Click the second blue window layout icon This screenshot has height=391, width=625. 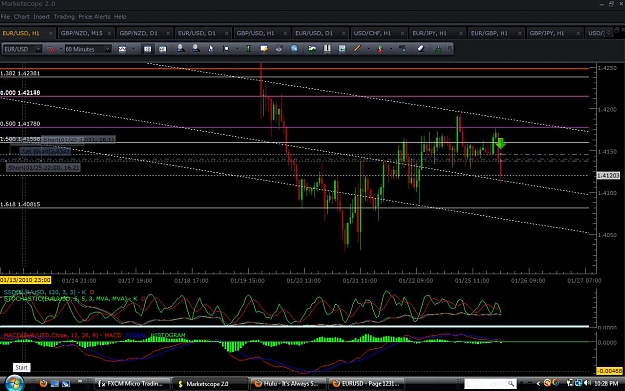(x=162, y=49)
